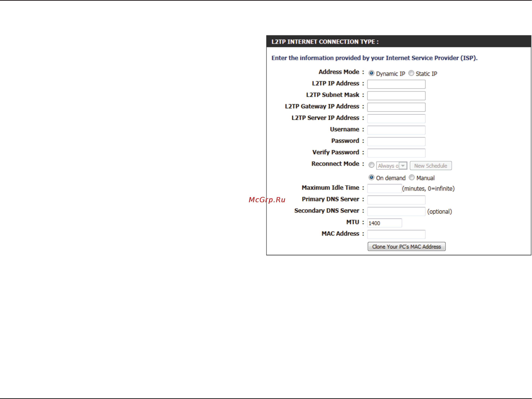Click the '(optional)' hint text
Viewport: 532px width, 399px height.
[439, 211]
